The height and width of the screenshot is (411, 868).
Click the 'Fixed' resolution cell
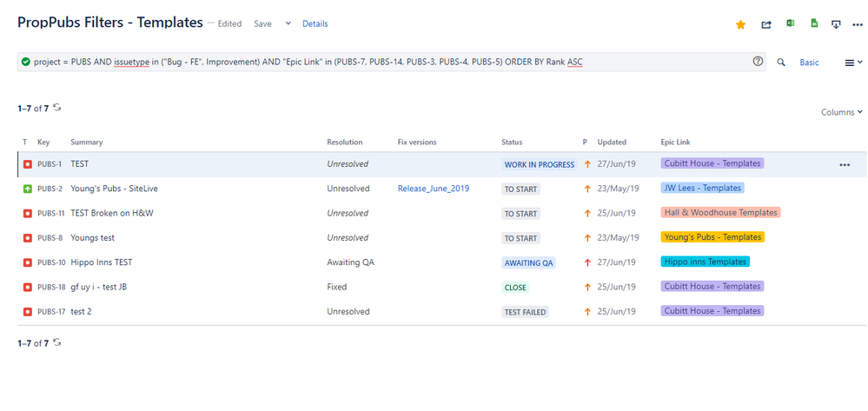coord(336,287)
